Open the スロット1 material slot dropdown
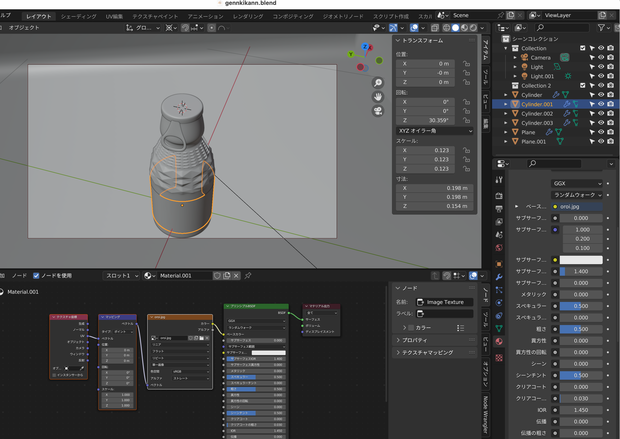 (122, 276)
